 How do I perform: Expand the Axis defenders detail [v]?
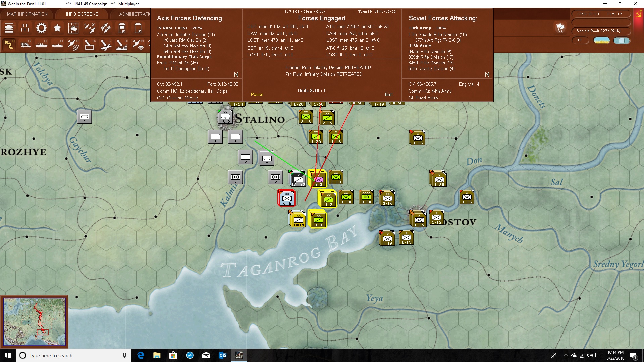pos(236,74)
